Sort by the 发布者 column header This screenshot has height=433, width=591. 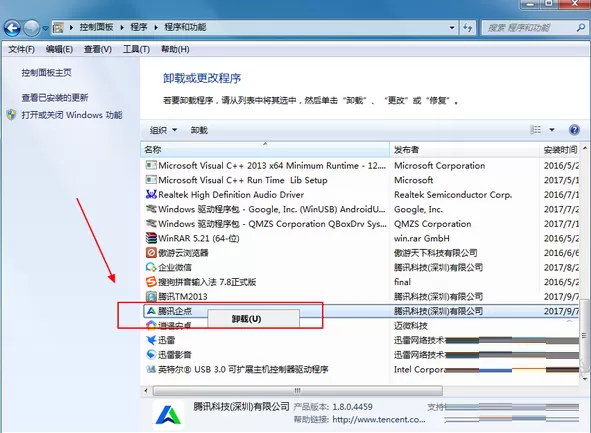(x=464, y=150)
